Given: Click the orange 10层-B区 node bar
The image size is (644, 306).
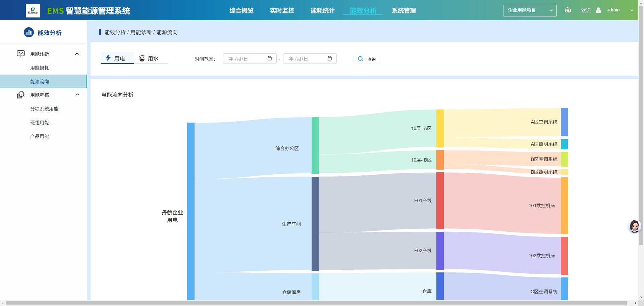Looking at the screenshot, I should click(440, 160).
